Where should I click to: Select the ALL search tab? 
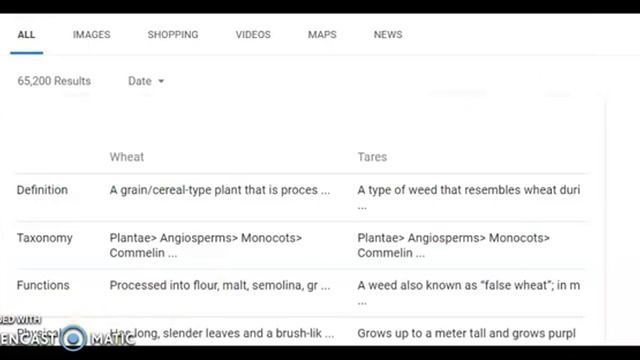click(26, 35)
